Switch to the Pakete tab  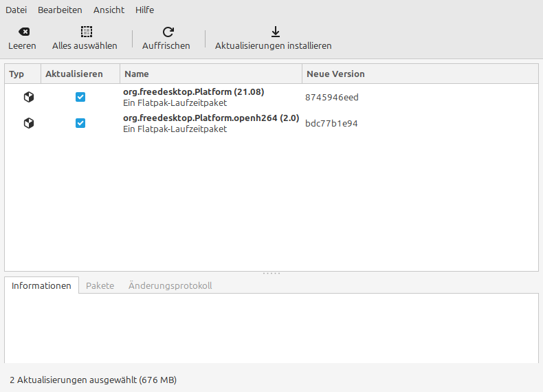100,285
